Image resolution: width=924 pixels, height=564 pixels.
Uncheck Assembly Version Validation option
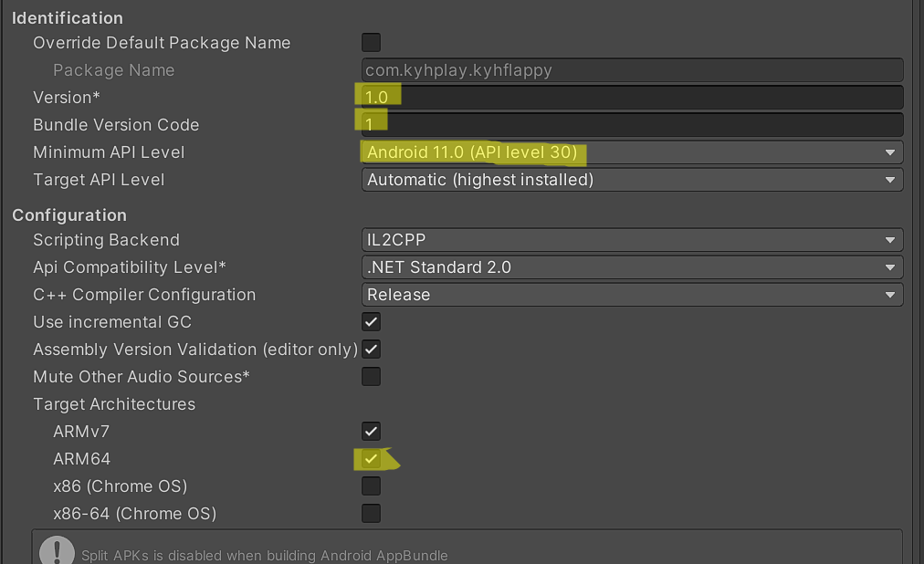(x=371, y=350)
